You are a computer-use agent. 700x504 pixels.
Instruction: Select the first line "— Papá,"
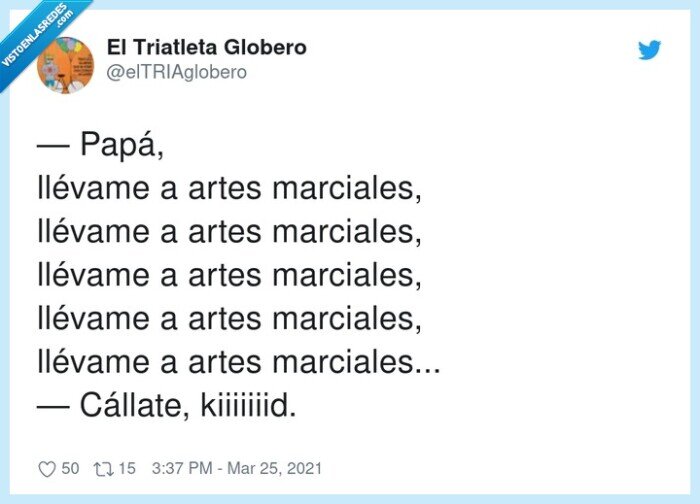click(x=101, y=146)
